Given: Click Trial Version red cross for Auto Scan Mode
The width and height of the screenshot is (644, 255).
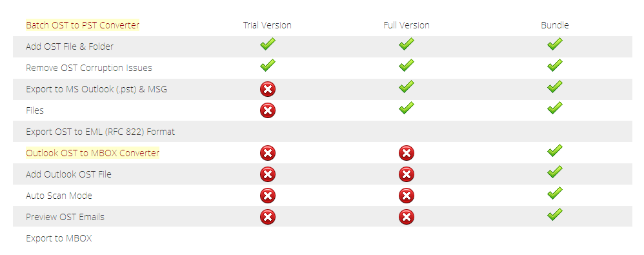Looking at the screenshot, I should click(267, 196).
